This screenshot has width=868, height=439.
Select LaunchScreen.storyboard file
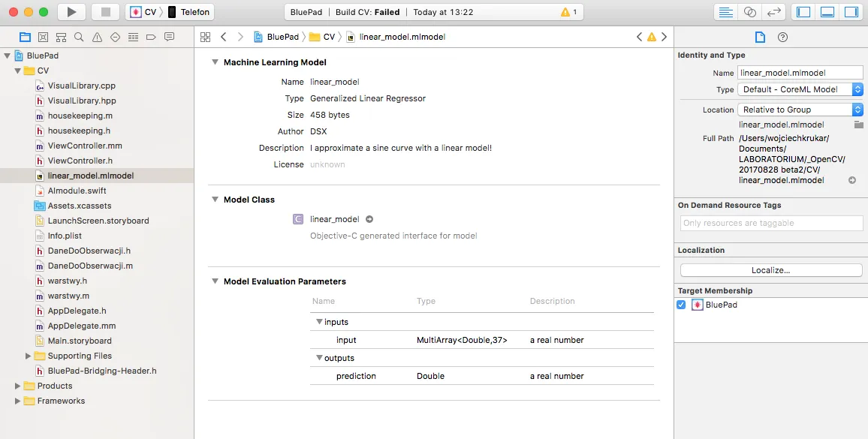point(98,221)
